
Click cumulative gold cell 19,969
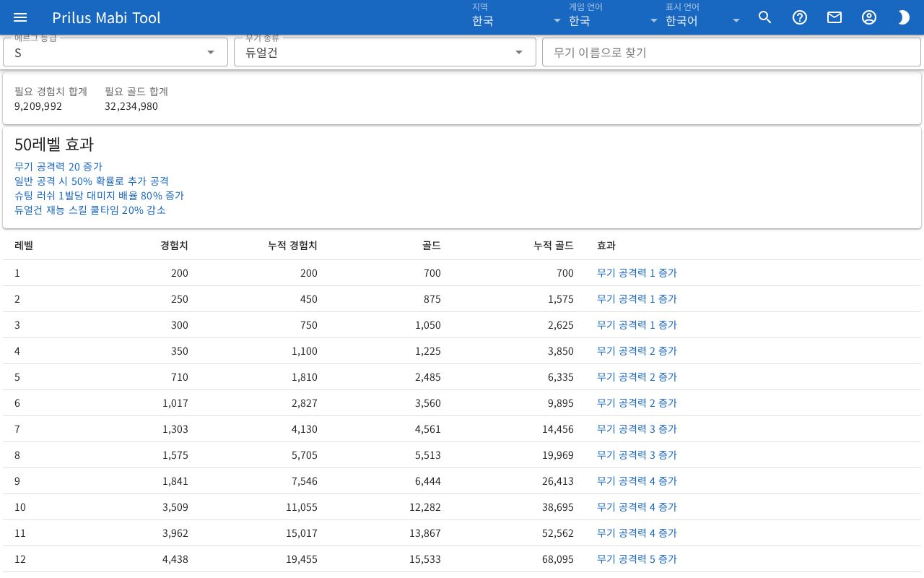[x=558, y=455]
